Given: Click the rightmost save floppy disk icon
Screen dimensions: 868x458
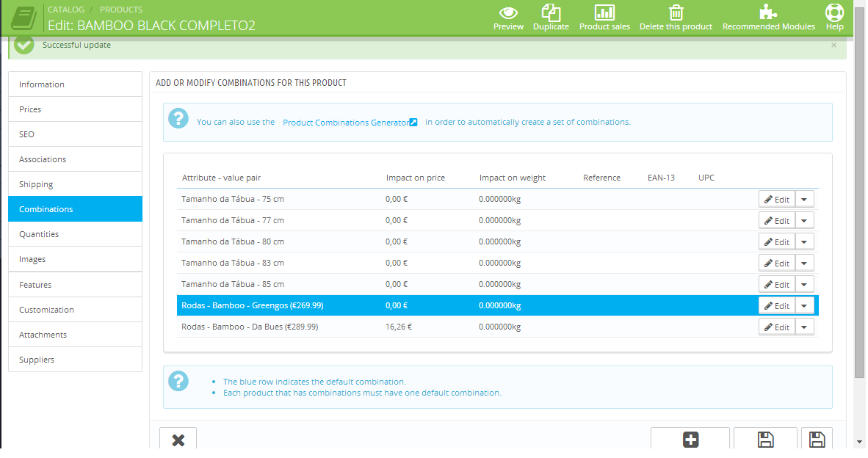Looking at the screenshot, I should click(x=817, y=440).
